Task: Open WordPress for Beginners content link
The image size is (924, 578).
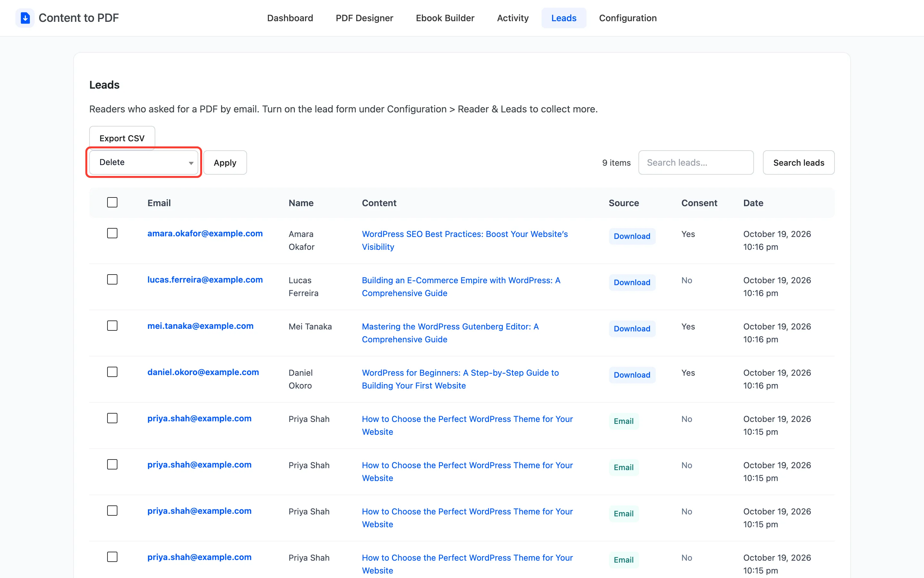Action: [460, 379]
